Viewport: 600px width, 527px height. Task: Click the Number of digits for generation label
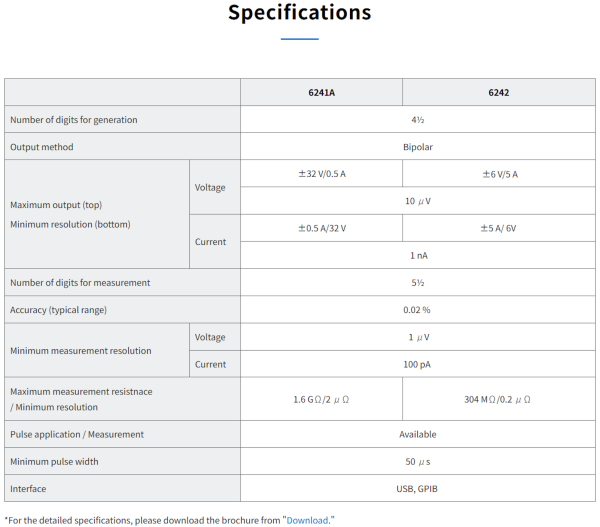click(x=74, y=120)
